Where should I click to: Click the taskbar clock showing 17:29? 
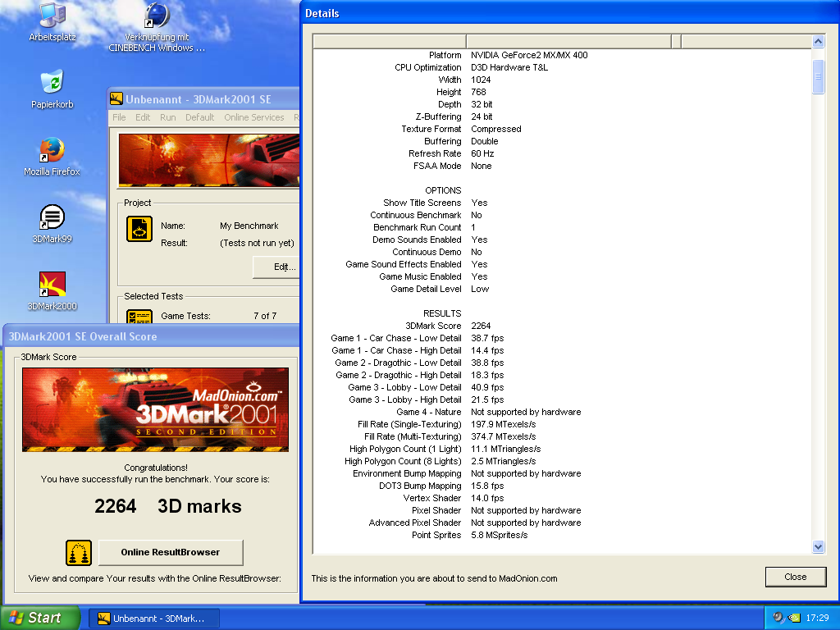(818, 618)
